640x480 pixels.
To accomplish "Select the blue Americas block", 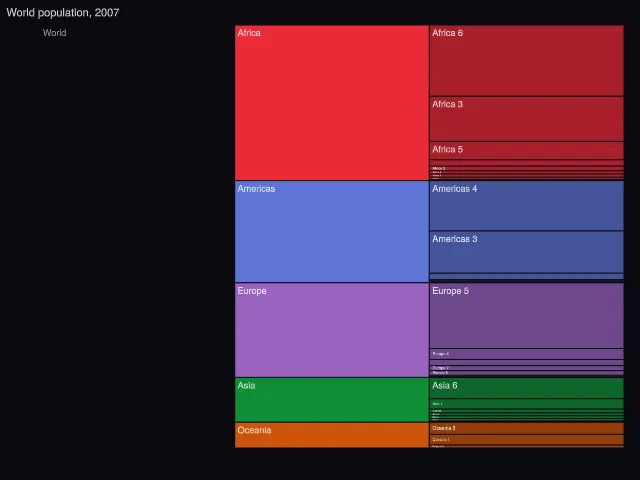I will [332, 231].
